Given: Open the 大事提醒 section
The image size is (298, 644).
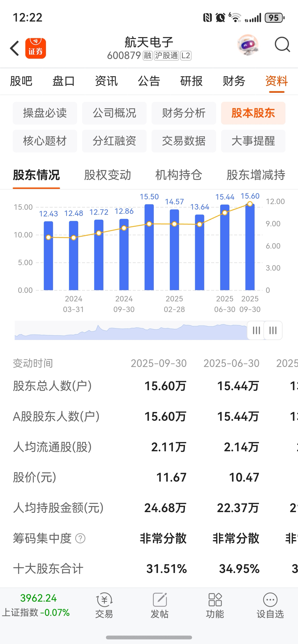Looking at the screenshot, I should coord(253,141).
